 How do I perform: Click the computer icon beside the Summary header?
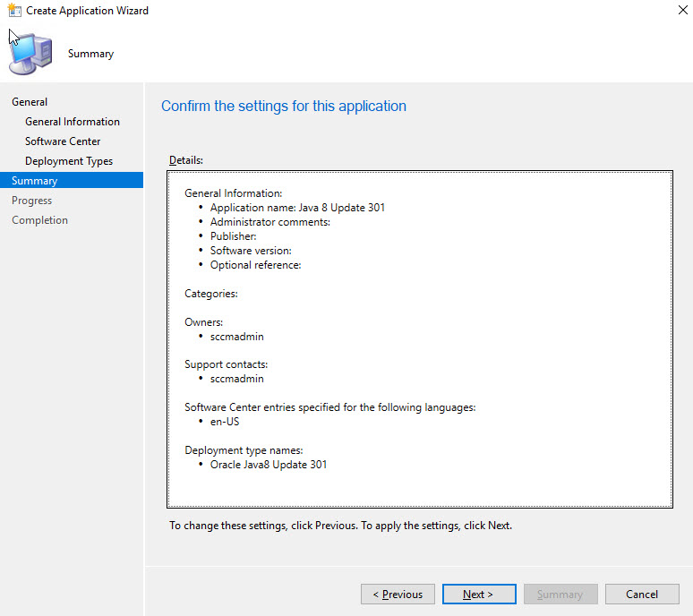tap(30, 54)
